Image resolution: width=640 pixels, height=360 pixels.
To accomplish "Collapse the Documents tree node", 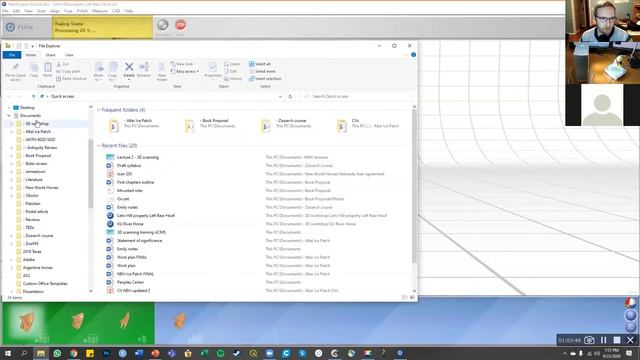I will pyautogui.click(x=9, y=116).
